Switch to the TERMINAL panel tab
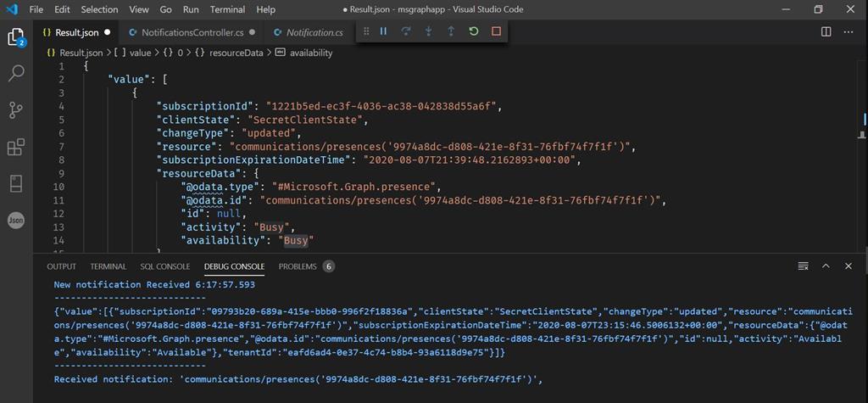This screenshot has height=403, width=868. pyautogui.click(x=108, y=266)
